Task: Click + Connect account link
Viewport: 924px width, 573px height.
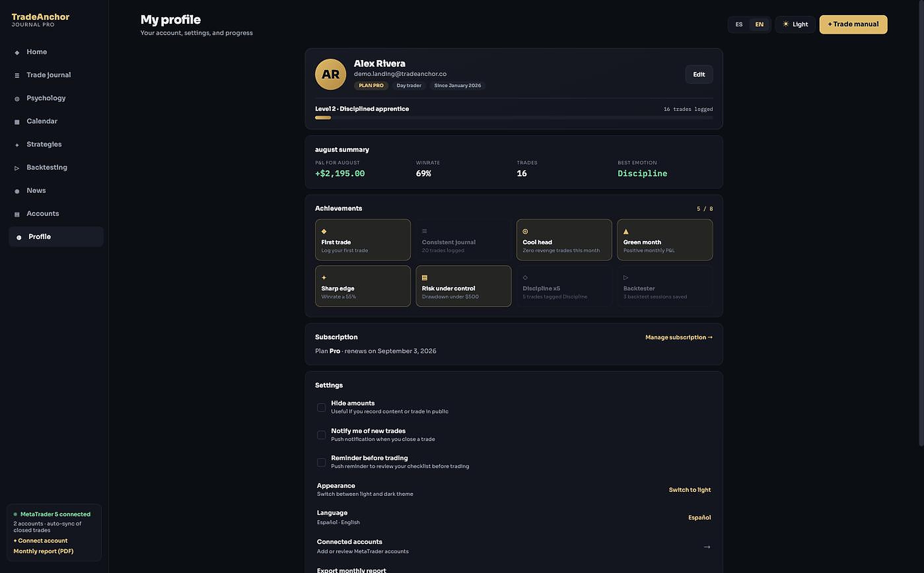Action: 41,541
